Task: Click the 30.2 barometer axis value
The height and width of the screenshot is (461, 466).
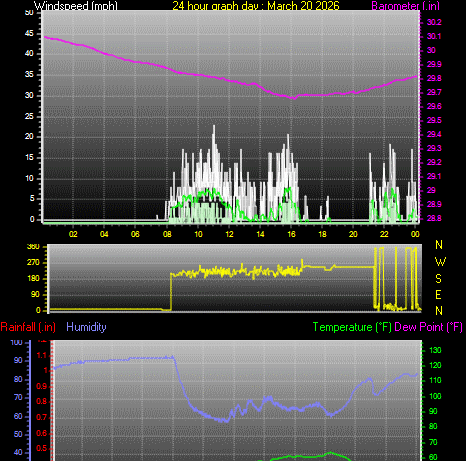Action: point(434,22)
